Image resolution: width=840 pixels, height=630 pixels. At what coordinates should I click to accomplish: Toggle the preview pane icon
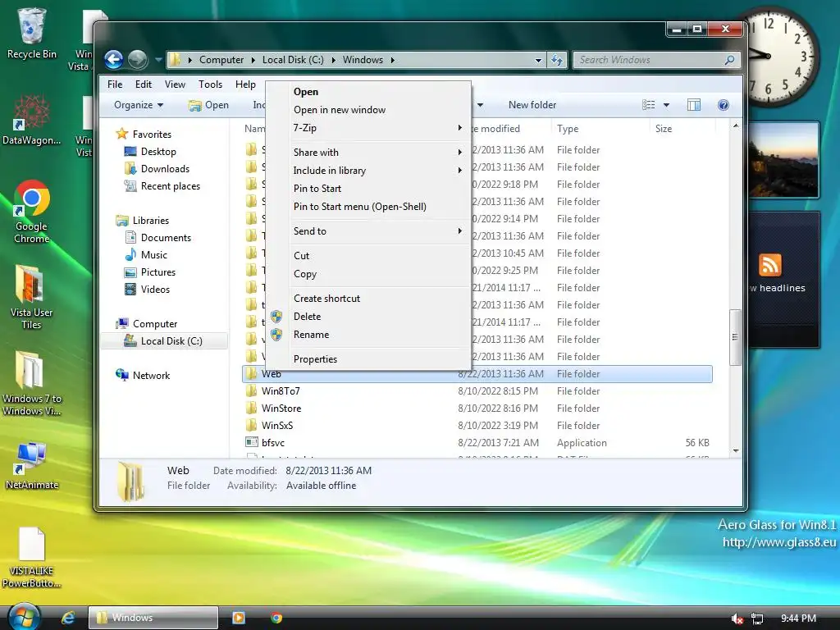click(x=694, y=105)
